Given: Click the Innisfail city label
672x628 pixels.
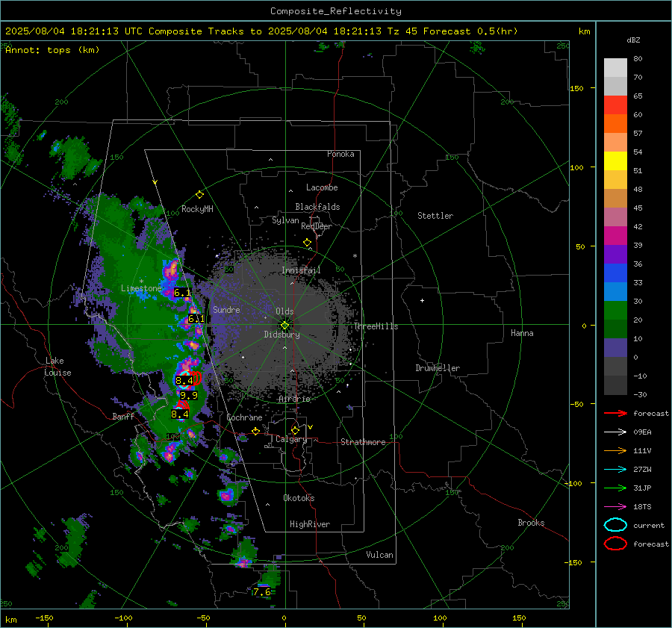Looking at the screenshot, I should [x=301, y=270].
